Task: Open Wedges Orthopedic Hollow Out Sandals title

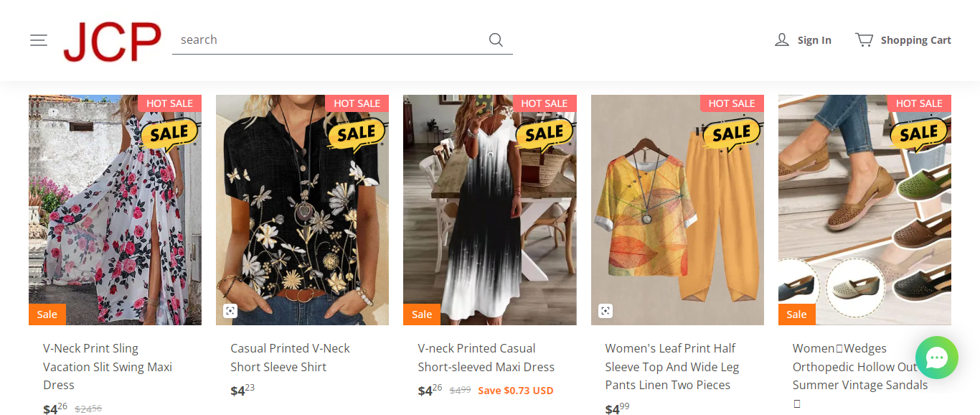Action: [x=854, y=367]
